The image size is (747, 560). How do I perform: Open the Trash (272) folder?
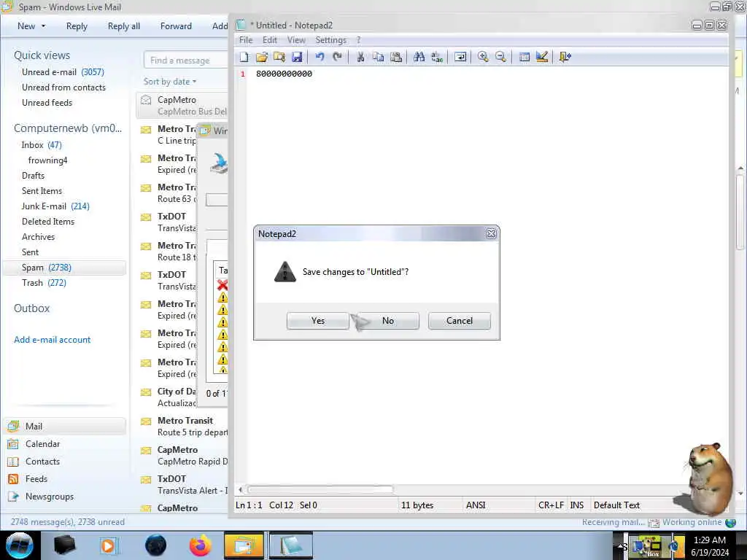tap(44, 283)
